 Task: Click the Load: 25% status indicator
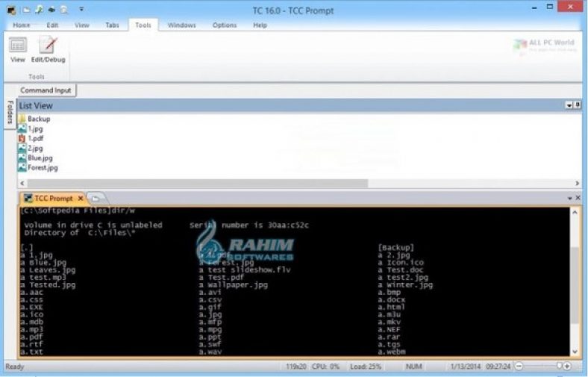(366, 367)
